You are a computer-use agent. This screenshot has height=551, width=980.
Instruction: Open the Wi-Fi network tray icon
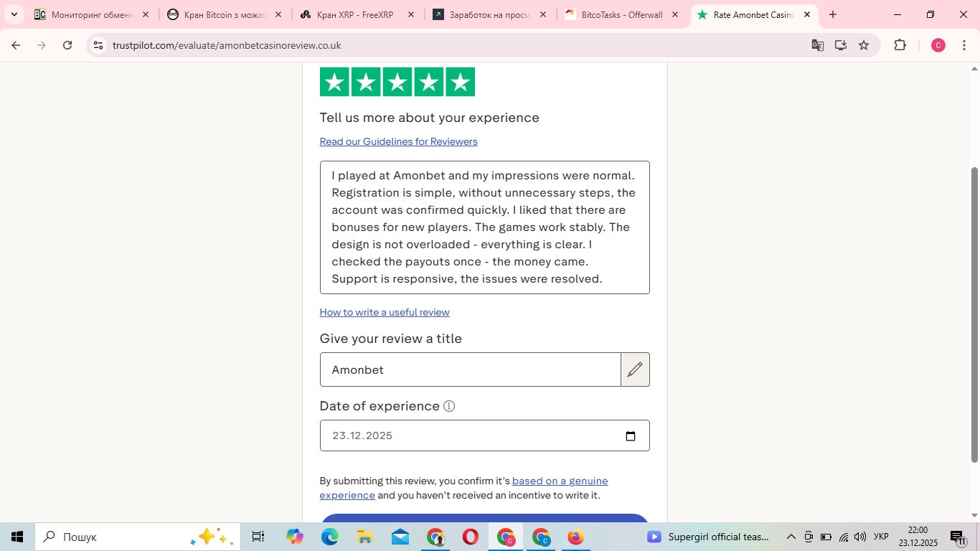click(x=844, y=537)
